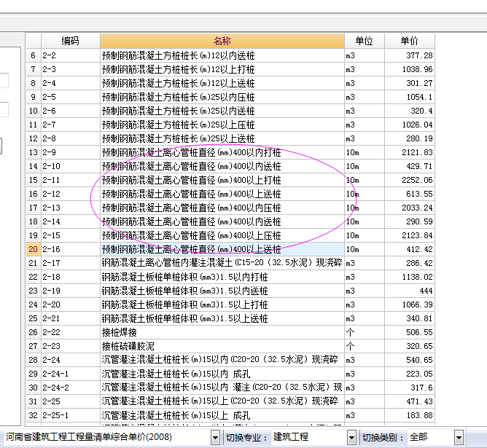Open the 切换类别 全部 dropdown
The height and width of the screenshot is (448, 487).
459,438
